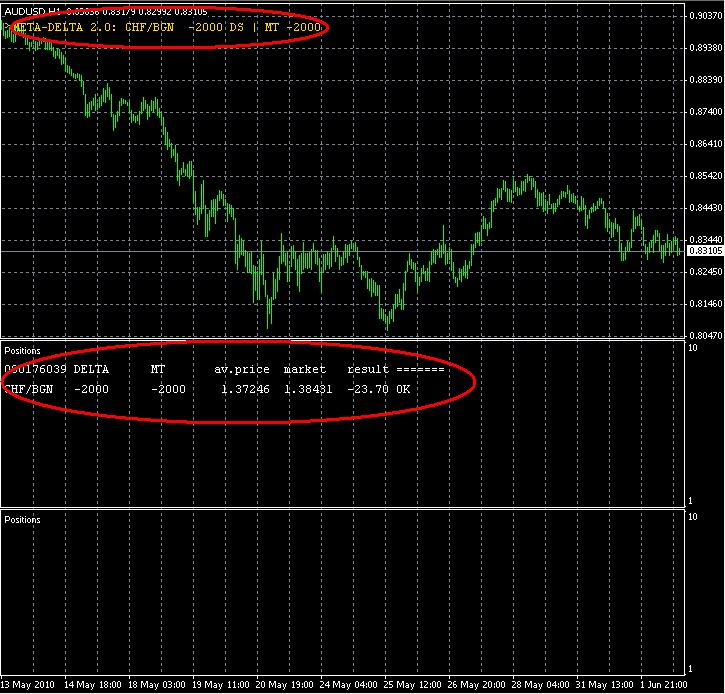Click the 20 May 19:00 time label

[x=284, y=685]
